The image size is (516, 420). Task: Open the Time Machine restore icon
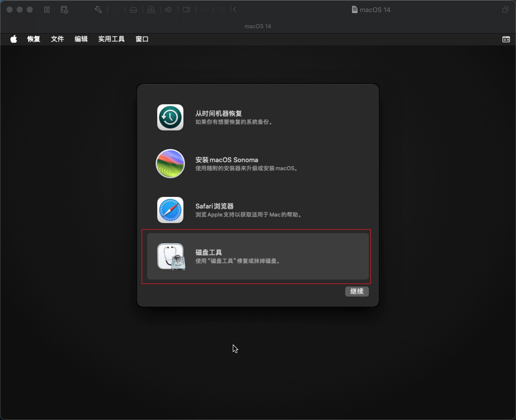170,118
